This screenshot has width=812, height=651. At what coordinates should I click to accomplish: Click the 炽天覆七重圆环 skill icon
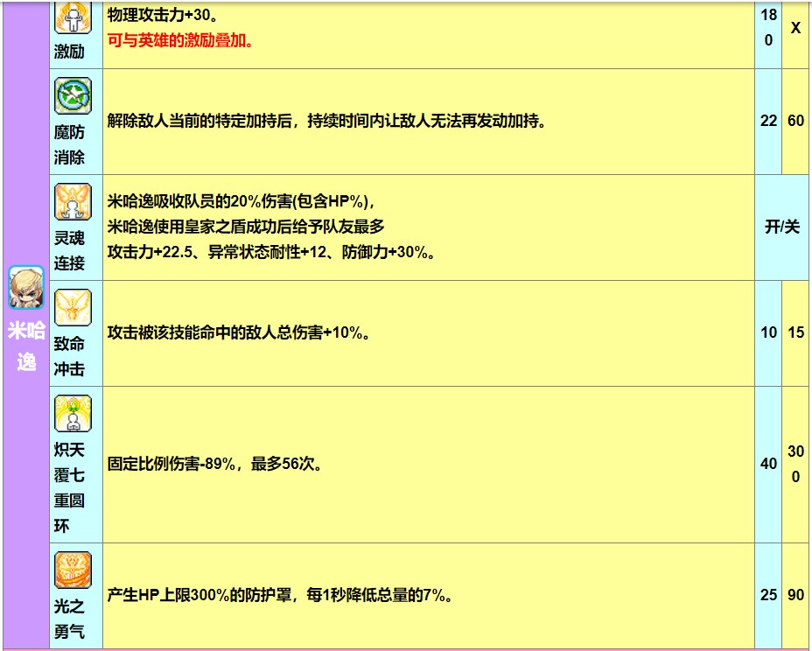point(73,413)
